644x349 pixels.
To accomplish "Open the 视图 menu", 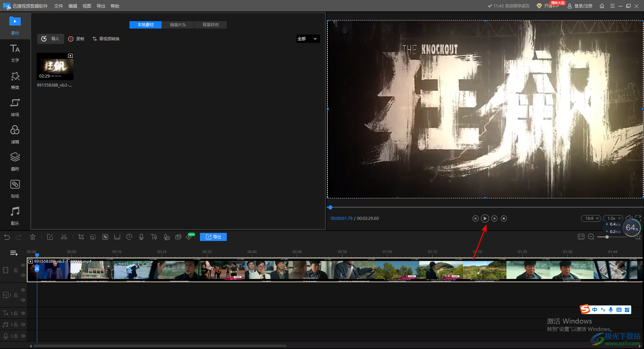I will pyautogui.click(x=87, y=6).
